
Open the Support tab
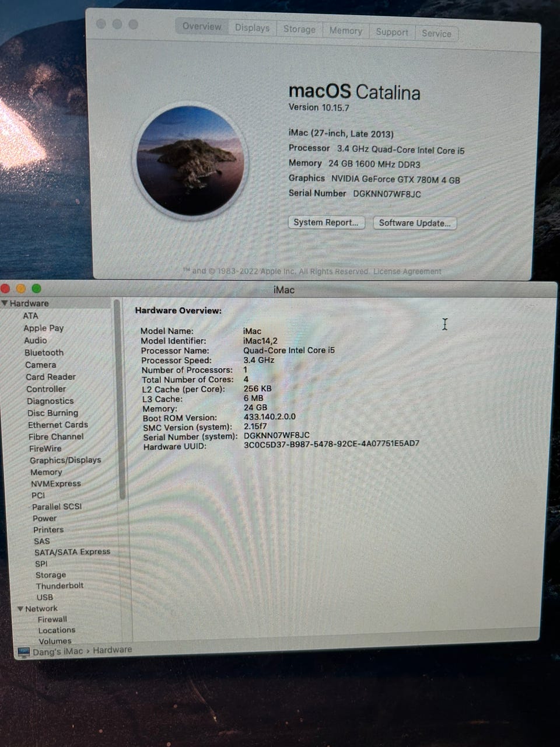[392, 32]
